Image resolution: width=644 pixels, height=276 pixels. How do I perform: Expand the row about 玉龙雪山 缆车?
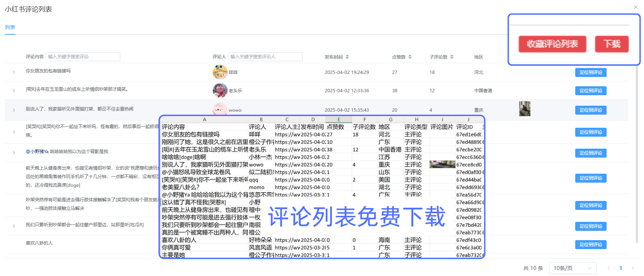tap(14, 90)
